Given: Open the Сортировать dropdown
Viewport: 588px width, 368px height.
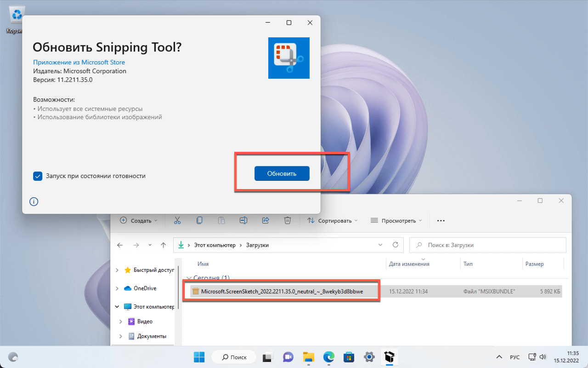Looking at the screenshot, I should [333, 220].
